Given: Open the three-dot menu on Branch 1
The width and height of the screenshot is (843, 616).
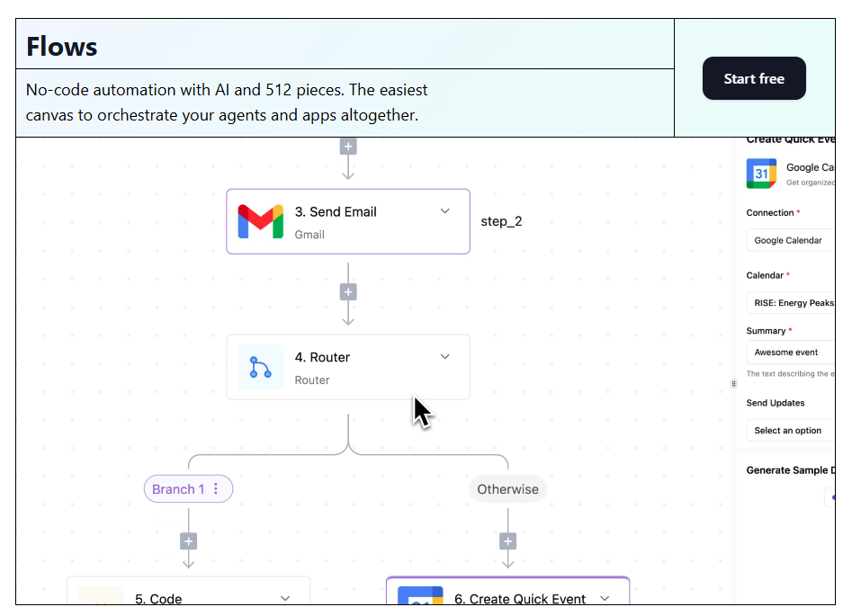Looking at the screenshot, I should [217, 488].
